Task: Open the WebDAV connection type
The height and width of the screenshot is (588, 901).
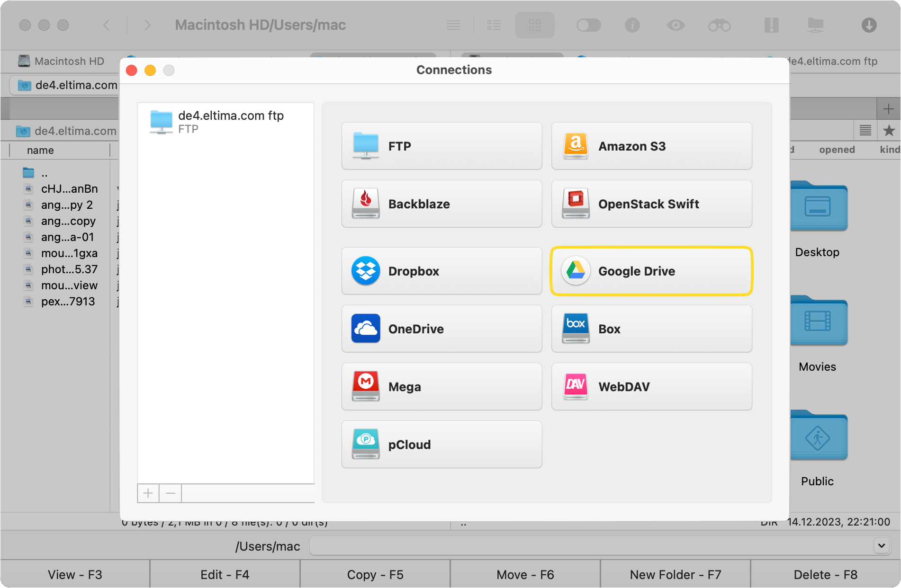Action: 651,386
